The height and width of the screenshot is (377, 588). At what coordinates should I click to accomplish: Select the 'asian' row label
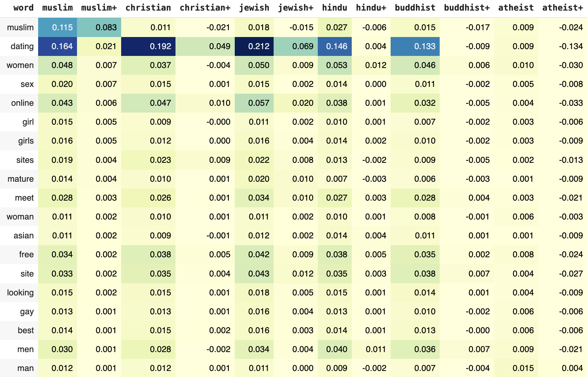point(23,236)
